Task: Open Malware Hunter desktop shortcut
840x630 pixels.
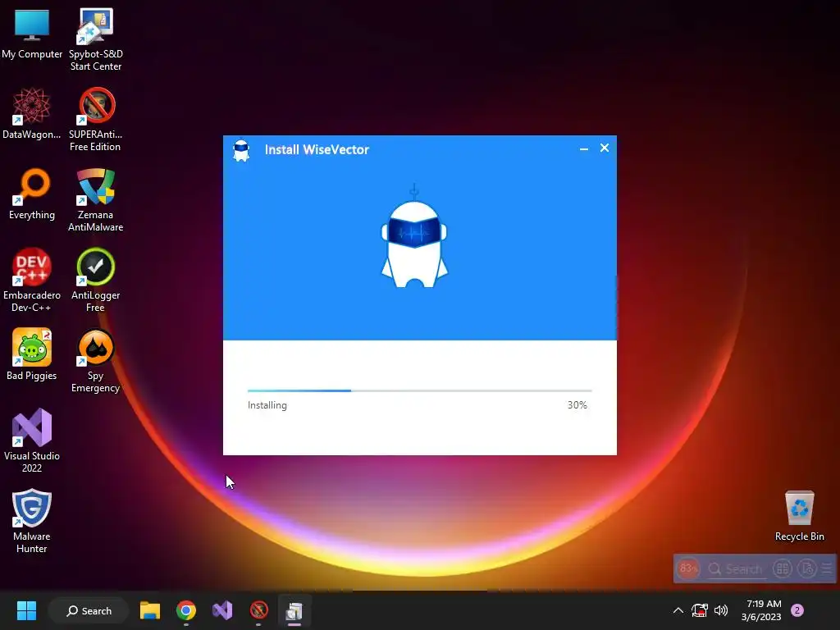Action: 32,521
